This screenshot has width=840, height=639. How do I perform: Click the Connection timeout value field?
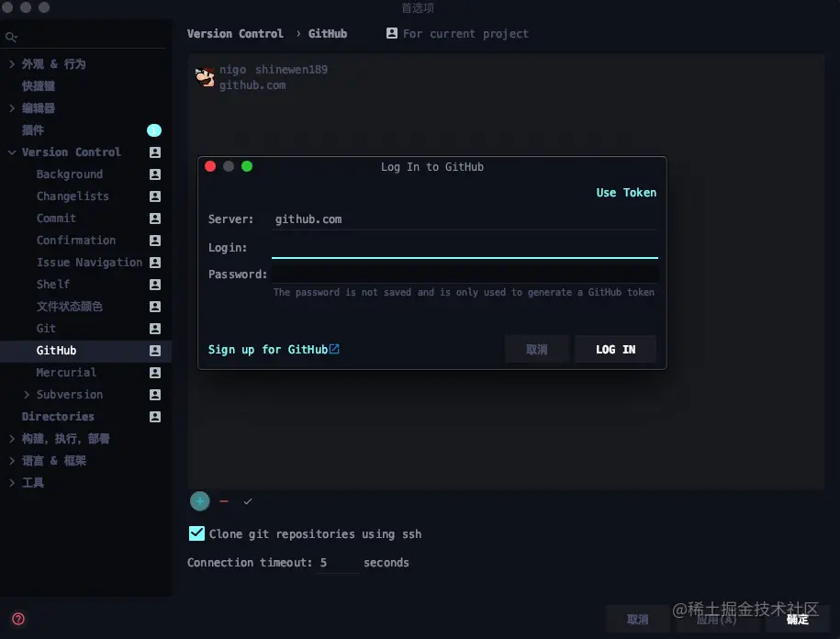click(x=338, y=563)
